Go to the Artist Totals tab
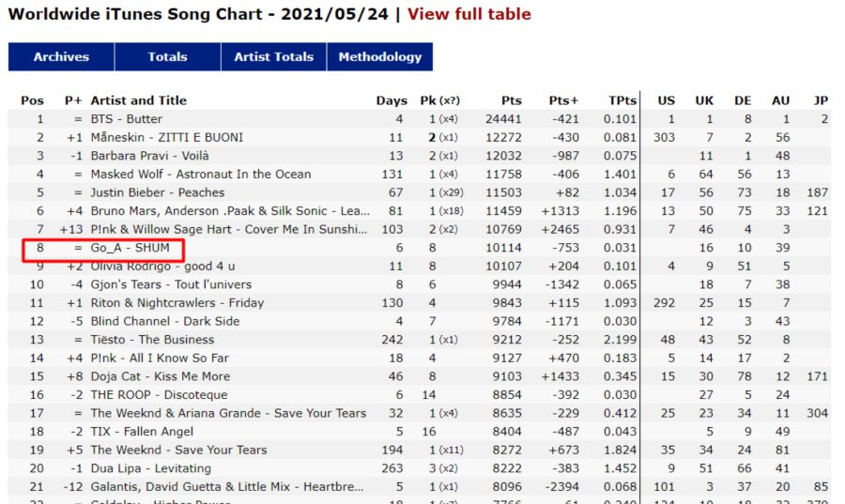 273,56
